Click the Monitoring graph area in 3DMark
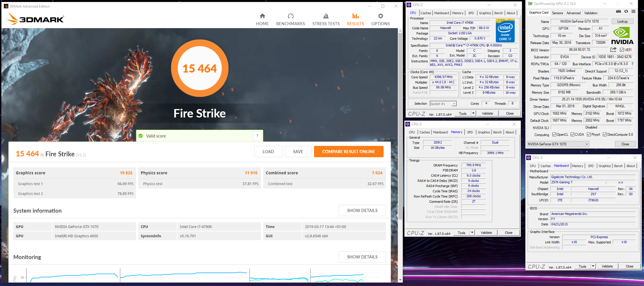This screenshot has width=644, height=286. click(x=200, y=275)
